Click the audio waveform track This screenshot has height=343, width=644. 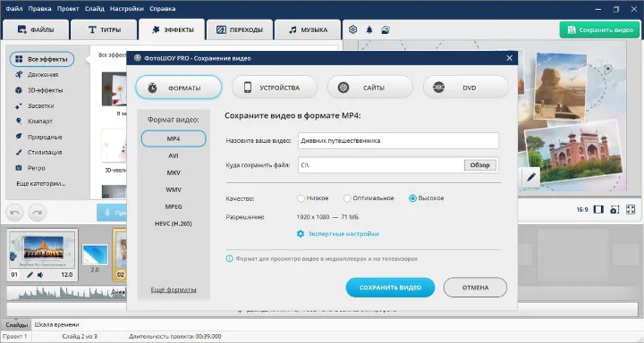(65, 293)
